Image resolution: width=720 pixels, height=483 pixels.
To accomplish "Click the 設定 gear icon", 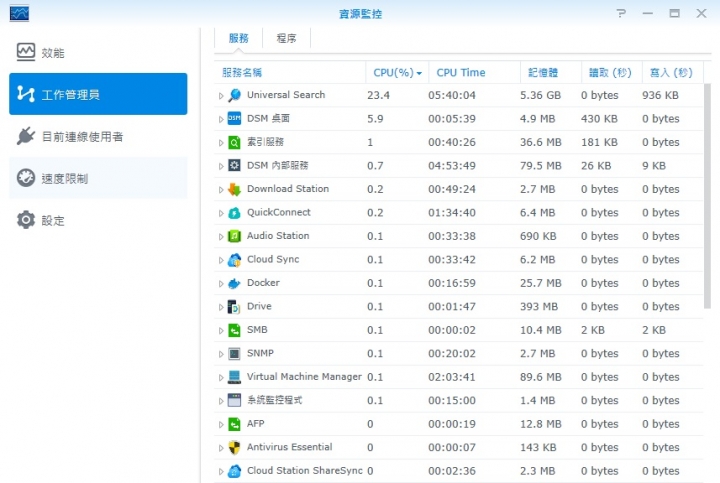I will pos(26,220).
